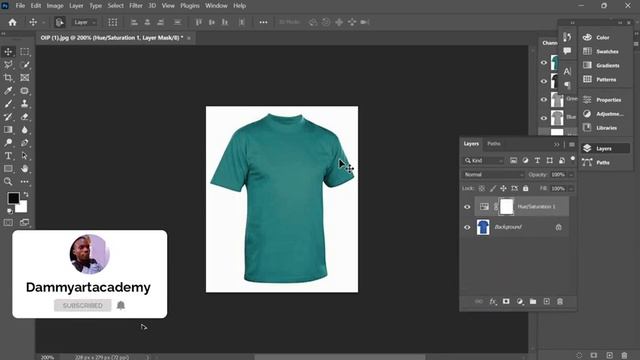The image size is (640, 360).
Task: Select the OIP (1).jpg document tab
Action: point(111,38)
